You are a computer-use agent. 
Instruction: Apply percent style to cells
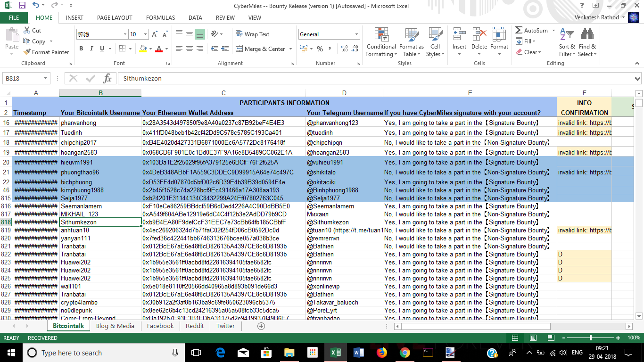pos(320,49)
